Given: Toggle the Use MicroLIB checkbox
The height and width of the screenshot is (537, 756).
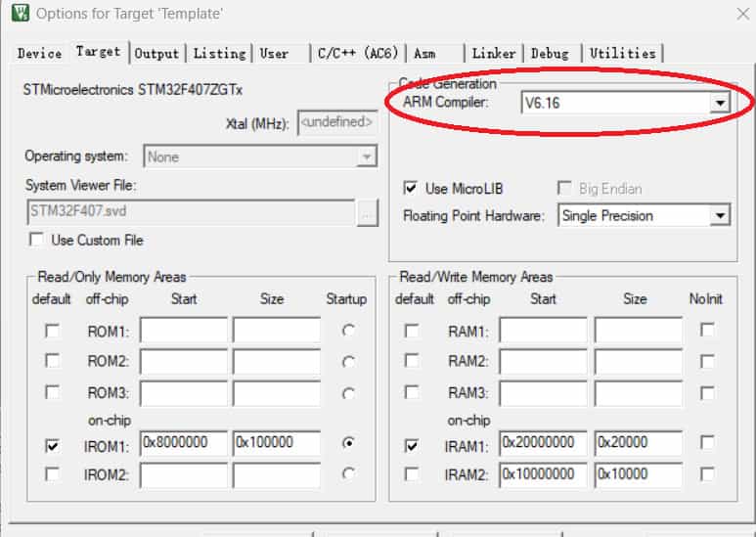Looking at the screenshot, I should coord(411,188).
